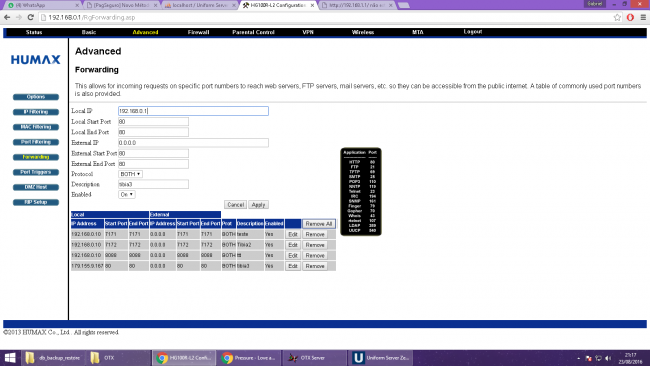Open Port Triggers in the sidebar

(x=36, y=172)
